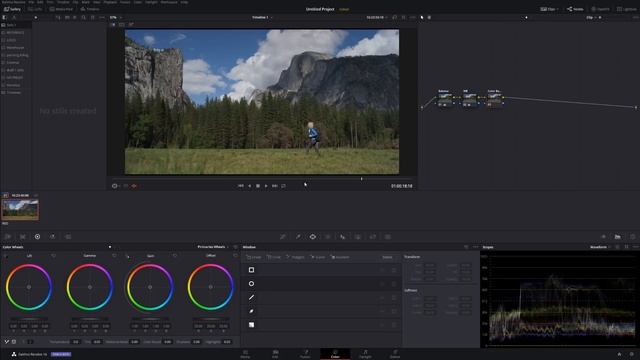Open the Clip node graph mode dropdown
This screenshot has height=360, width=640.
click(x=591, y=18)
